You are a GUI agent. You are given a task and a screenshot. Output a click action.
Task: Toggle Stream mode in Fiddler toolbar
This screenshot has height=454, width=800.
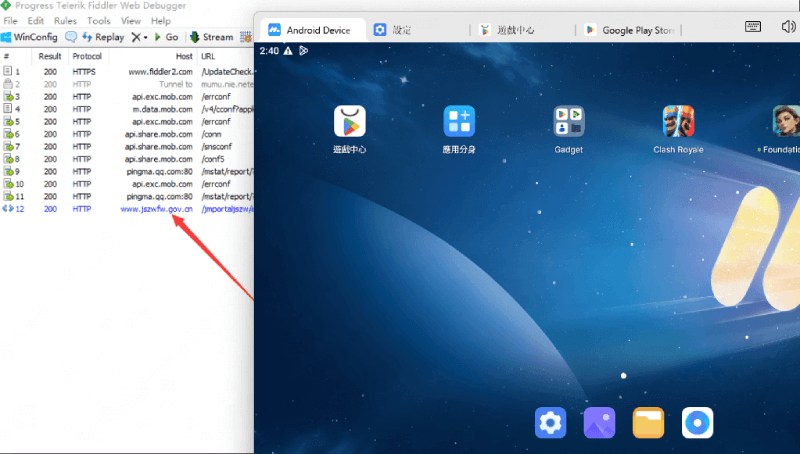tap(212, 37)
